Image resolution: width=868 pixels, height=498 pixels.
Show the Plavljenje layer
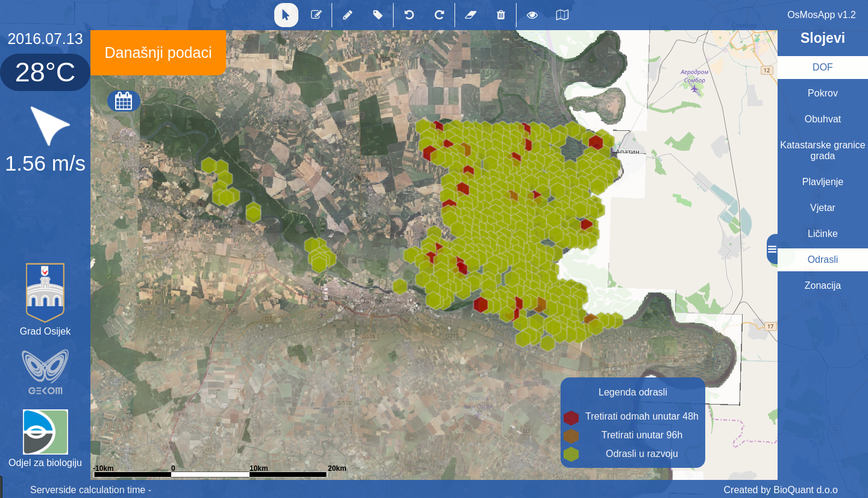click(x=822, y=182)
